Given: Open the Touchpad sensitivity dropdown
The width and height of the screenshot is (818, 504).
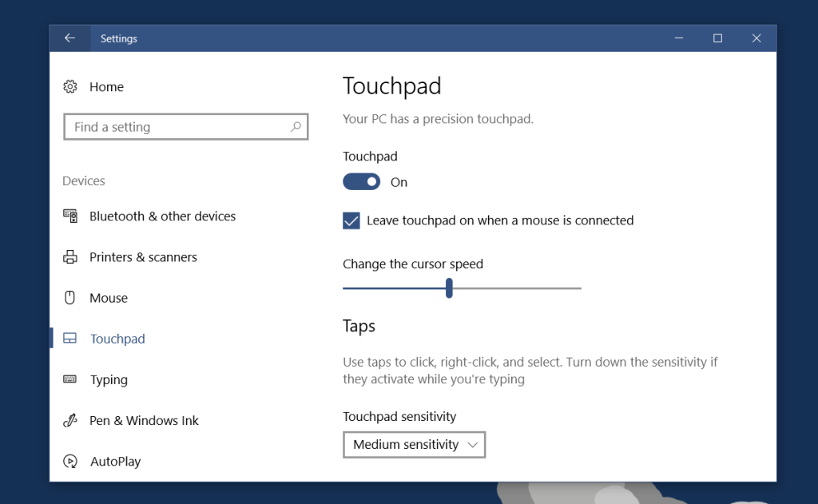Looking at the screenshot, I should click(x=414, y=444).
